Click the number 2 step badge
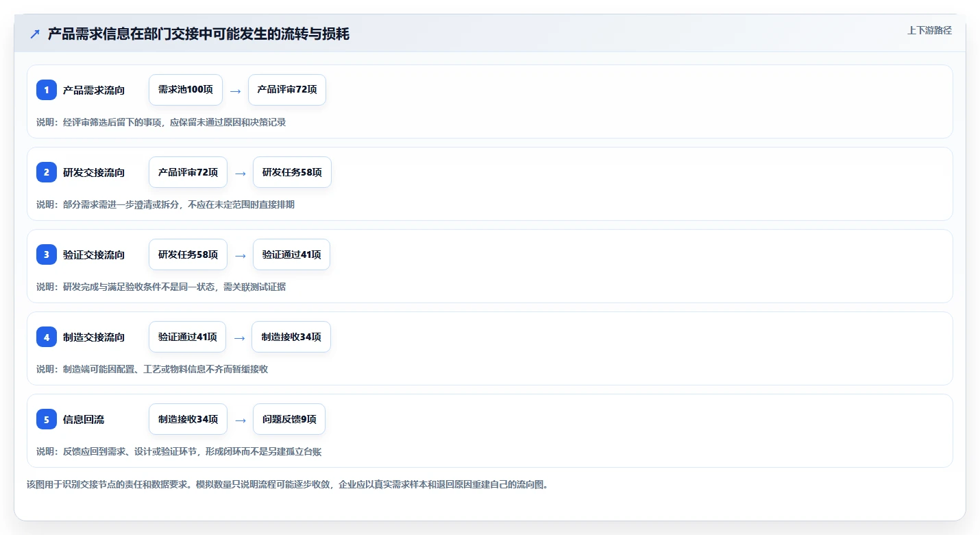Screen dimensions: 980x535 point(47,172)
